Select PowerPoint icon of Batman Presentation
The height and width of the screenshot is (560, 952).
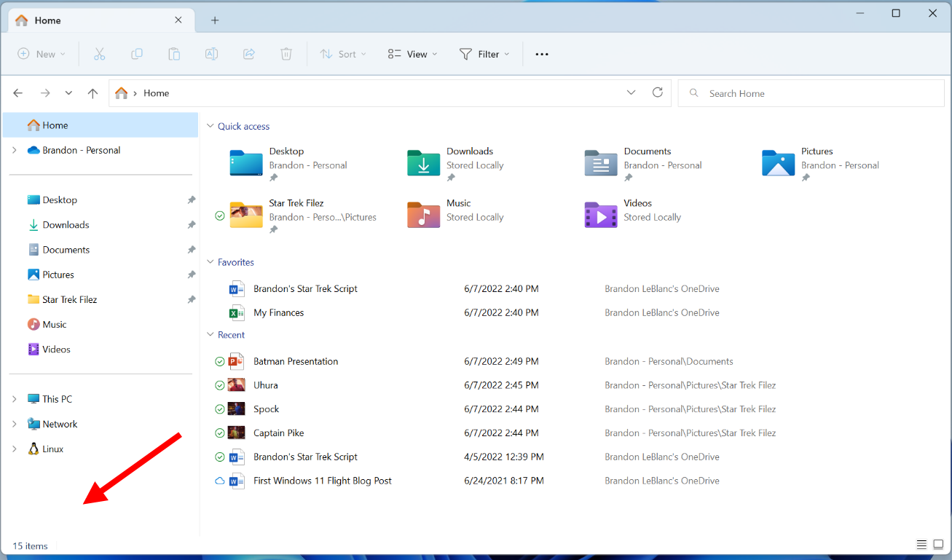pos(236,361)
